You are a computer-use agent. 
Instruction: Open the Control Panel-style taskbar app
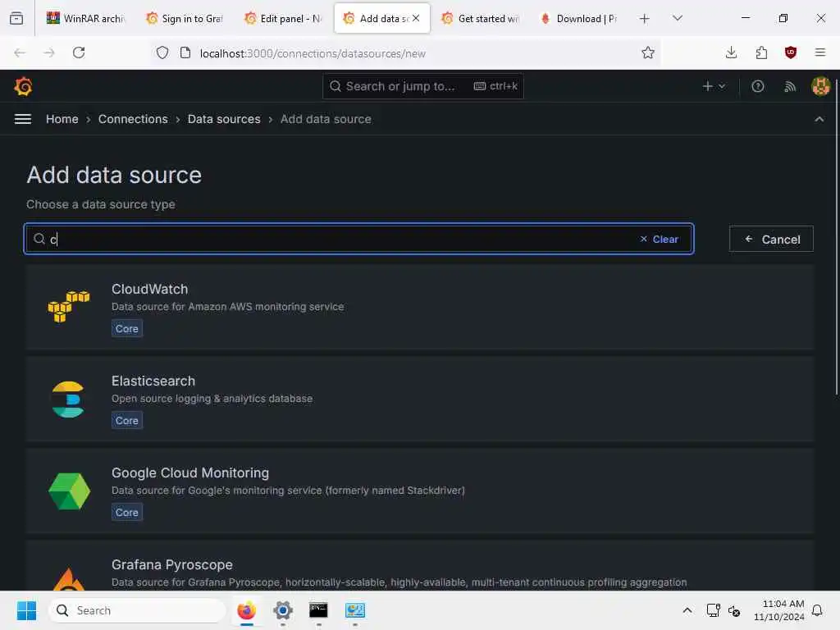tap(354, 610)
